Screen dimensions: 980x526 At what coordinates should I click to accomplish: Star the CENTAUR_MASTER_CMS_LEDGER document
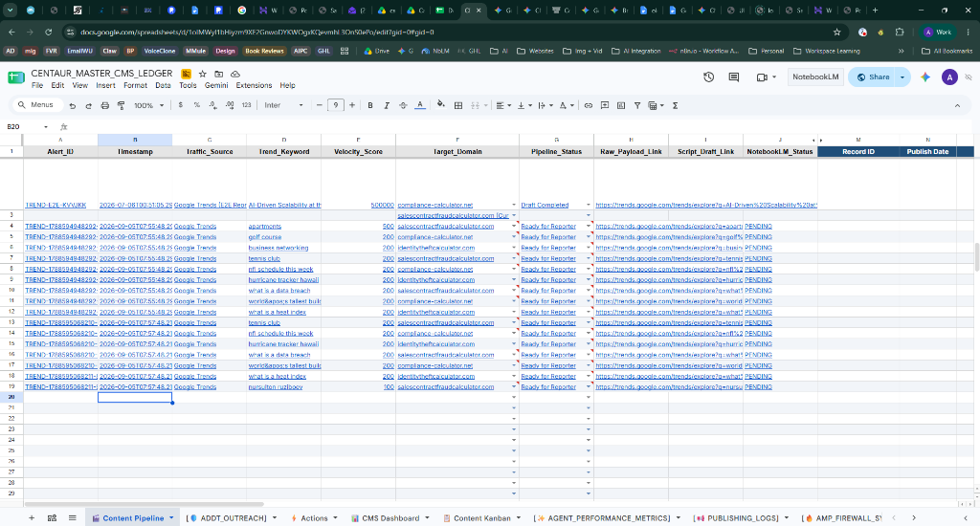click(203, 74)
